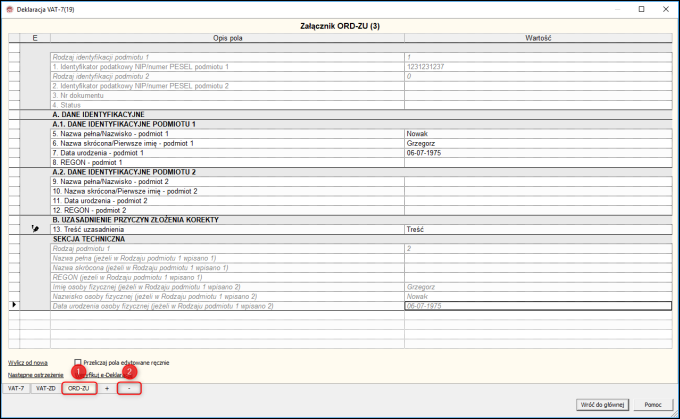
Task: Click the Wylicz od nowa link
Action: point(28,363)
